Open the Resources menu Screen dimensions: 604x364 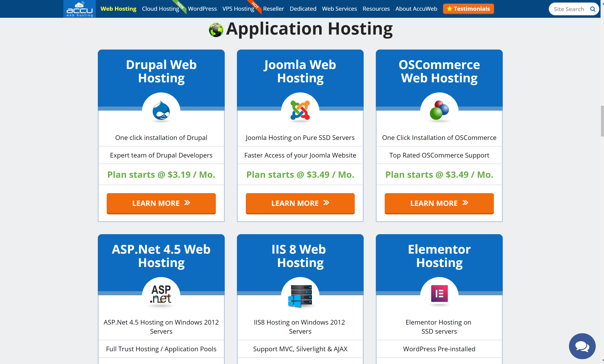click(376, 9)
